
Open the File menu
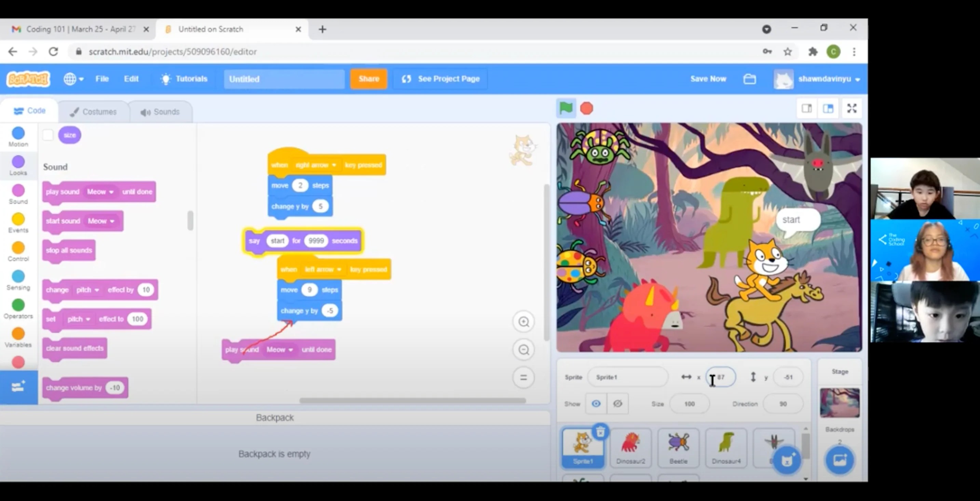(101, 79)
